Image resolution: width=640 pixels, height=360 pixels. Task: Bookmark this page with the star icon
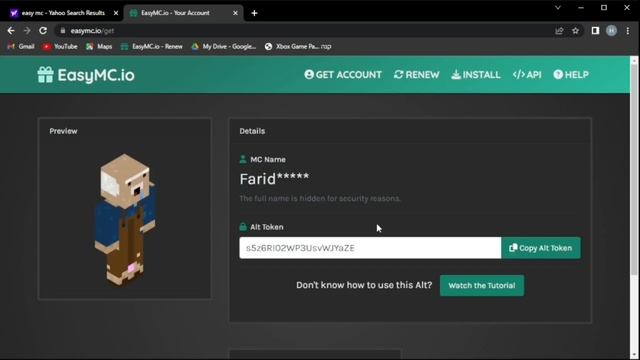[576, 31]
